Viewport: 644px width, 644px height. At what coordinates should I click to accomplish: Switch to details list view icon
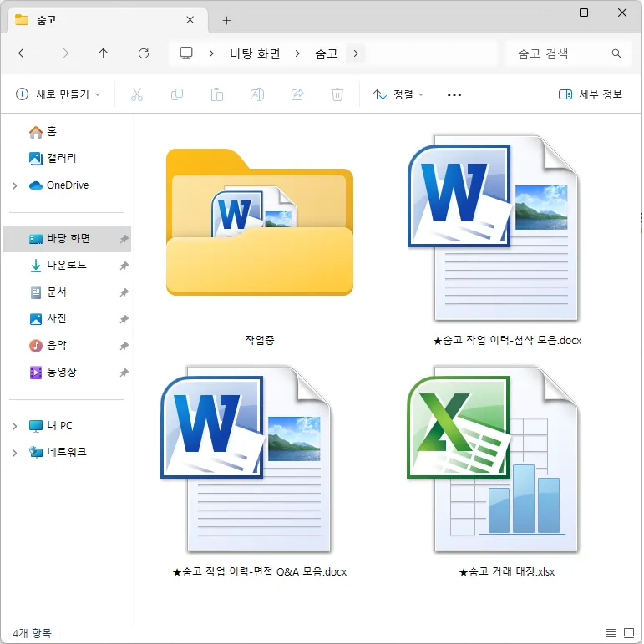pos(611,633)
